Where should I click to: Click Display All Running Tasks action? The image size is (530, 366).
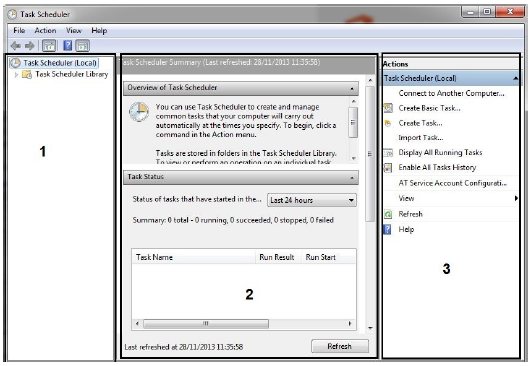[x=440, y=152]
